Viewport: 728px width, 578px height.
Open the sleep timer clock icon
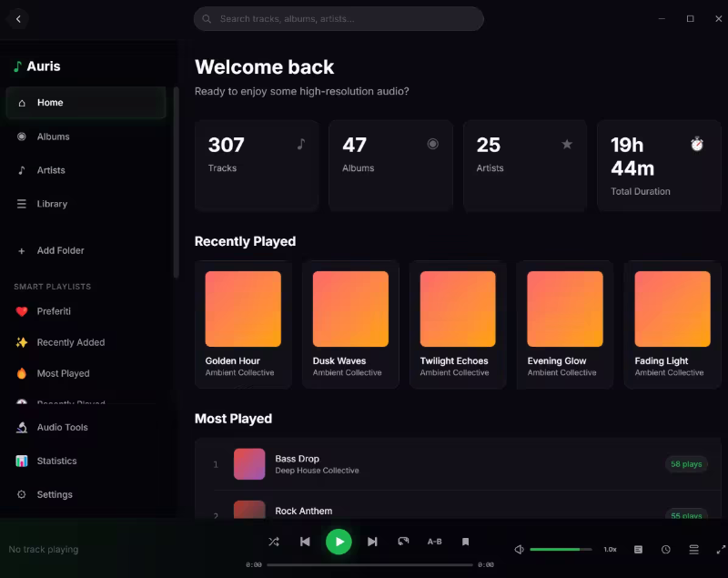click(666, 550)
